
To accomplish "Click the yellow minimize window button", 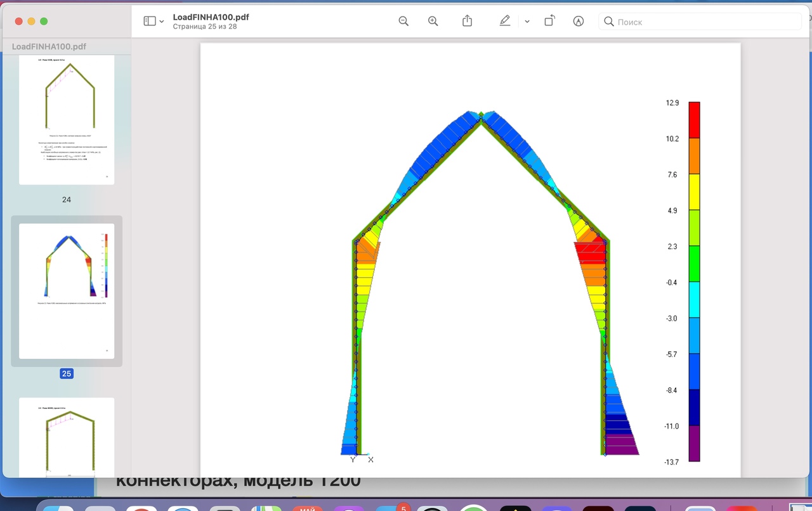I will coord(31,22).
